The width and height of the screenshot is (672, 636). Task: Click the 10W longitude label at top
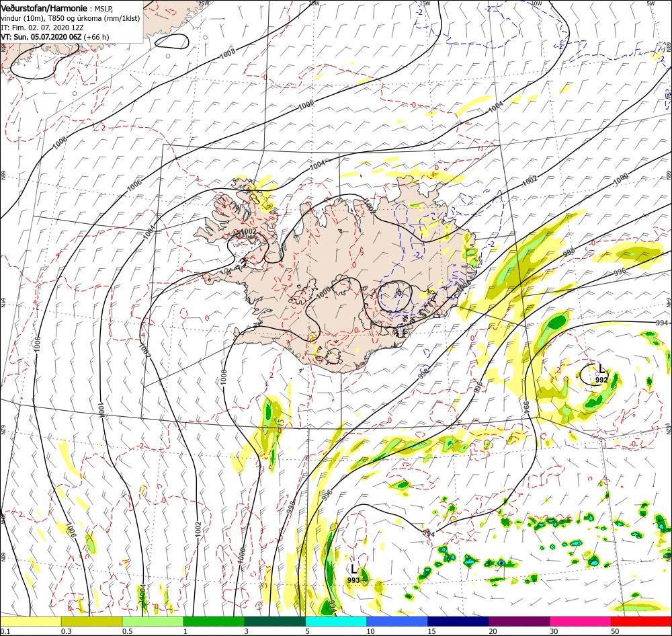coord(536,3)
